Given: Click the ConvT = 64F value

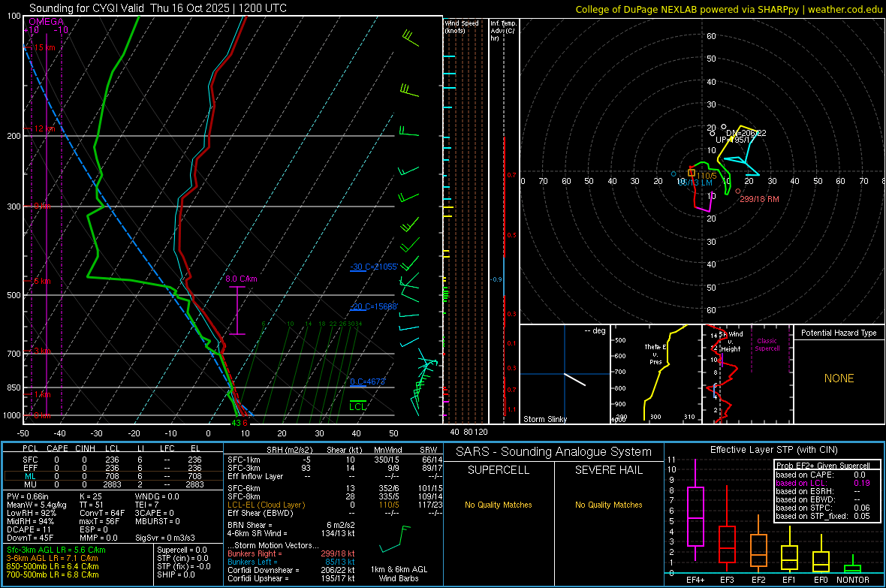Looking at the screenshot, I should [102, 513].
